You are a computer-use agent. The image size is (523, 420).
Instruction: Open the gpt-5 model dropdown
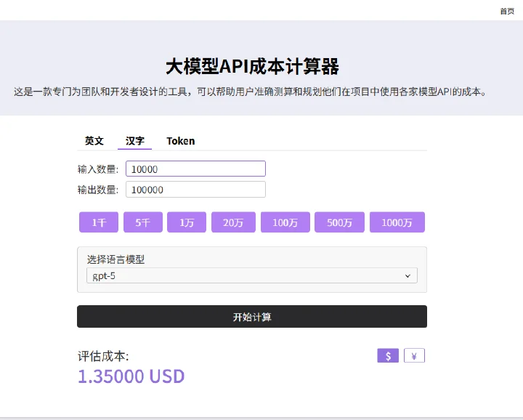click(x=252, y=275)
